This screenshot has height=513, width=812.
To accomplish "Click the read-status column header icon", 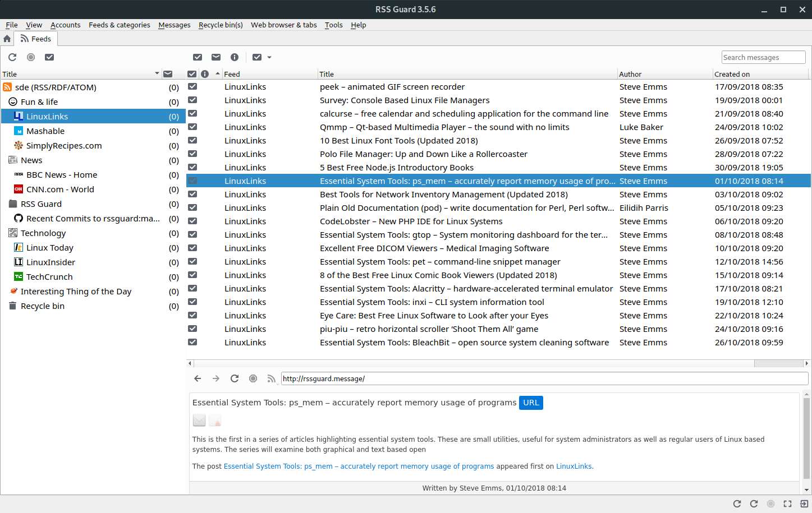I will point(192,74).
